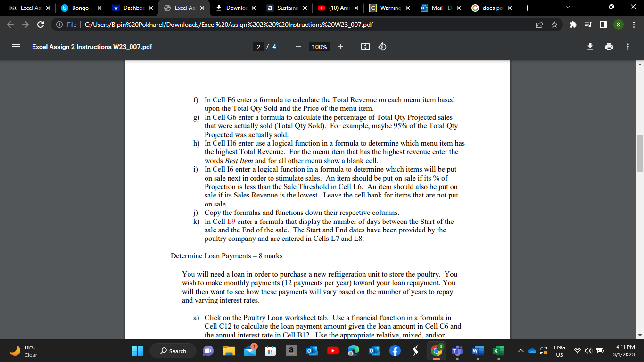The height and width of the screenshot is (362, 644).
Task: Click the scrollbar down arrow
Action: [640, 335]
